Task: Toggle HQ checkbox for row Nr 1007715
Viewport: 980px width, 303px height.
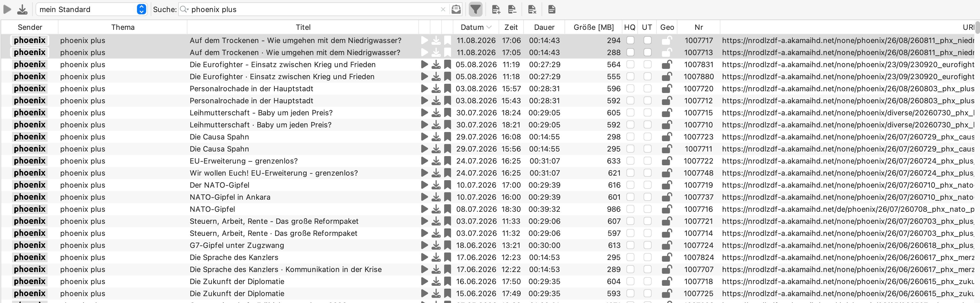Action: pos(630,113)
